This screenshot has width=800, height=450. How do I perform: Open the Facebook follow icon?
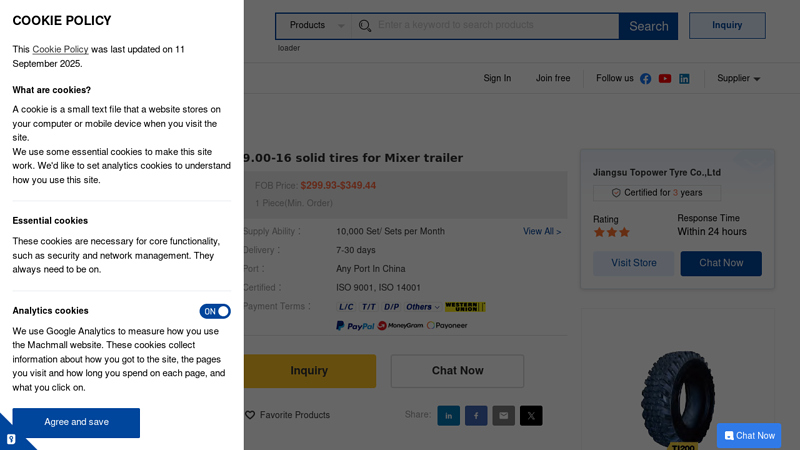pos(645,79)
